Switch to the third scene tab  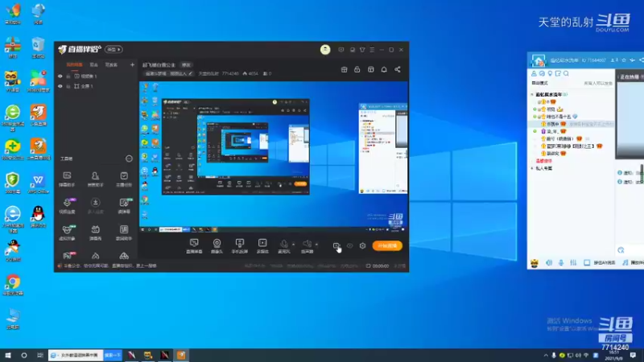click(111, 65)
